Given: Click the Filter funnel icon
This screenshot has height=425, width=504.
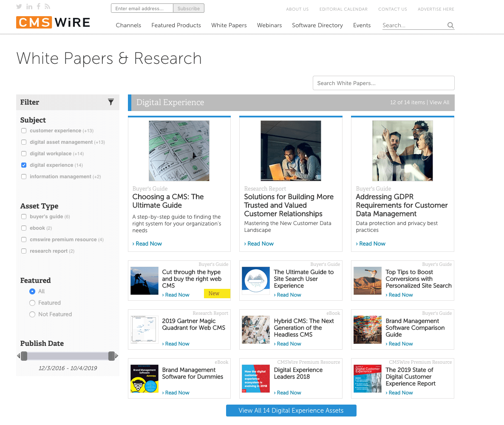Looking at the screenshot, I should (111, 102).
